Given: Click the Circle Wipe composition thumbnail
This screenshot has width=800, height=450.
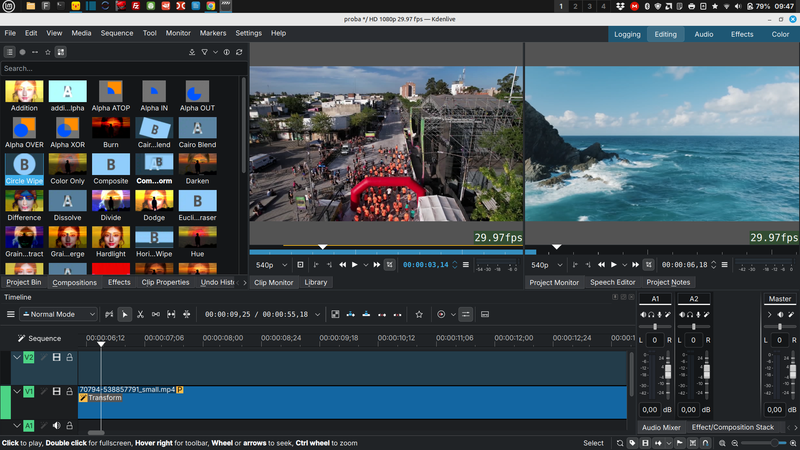Looking at the screenshot, I should pos(25,164).
